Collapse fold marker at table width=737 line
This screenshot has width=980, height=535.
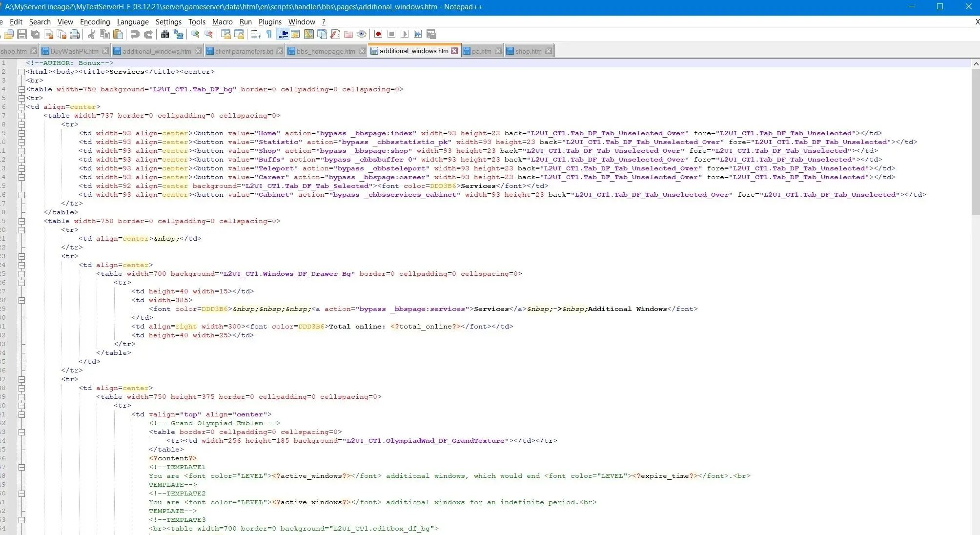click(21, 116)
